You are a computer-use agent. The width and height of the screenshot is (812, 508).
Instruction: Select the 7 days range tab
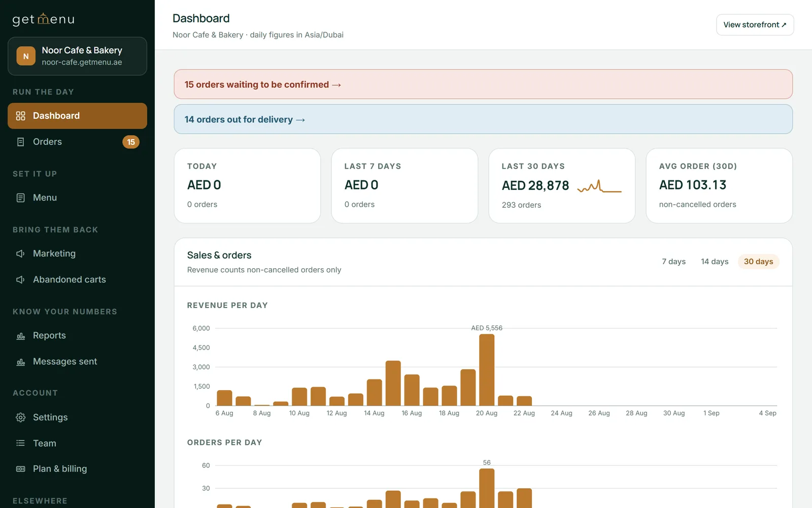[673, 262]
